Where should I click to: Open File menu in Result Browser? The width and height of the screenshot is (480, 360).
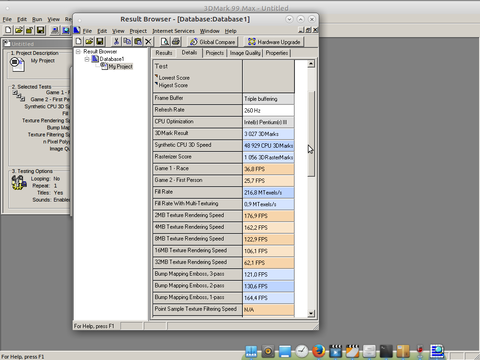[87, 31]
